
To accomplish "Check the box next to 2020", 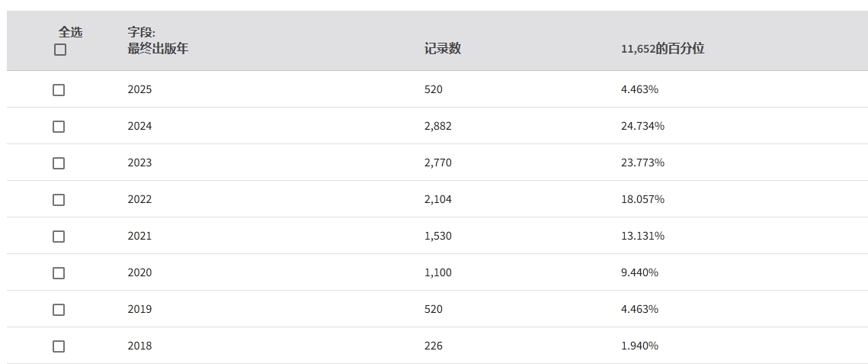I will coord(59,272).
